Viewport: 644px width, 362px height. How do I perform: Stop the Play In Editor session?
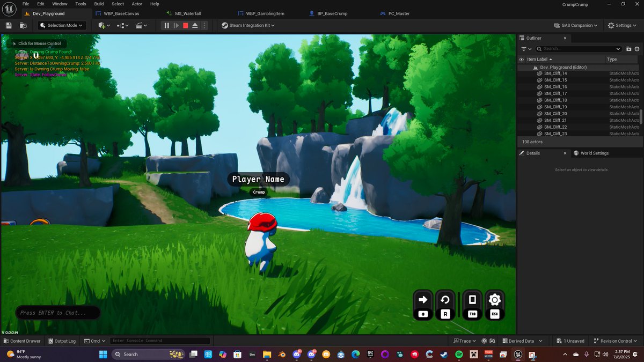(x=185, y=25)
